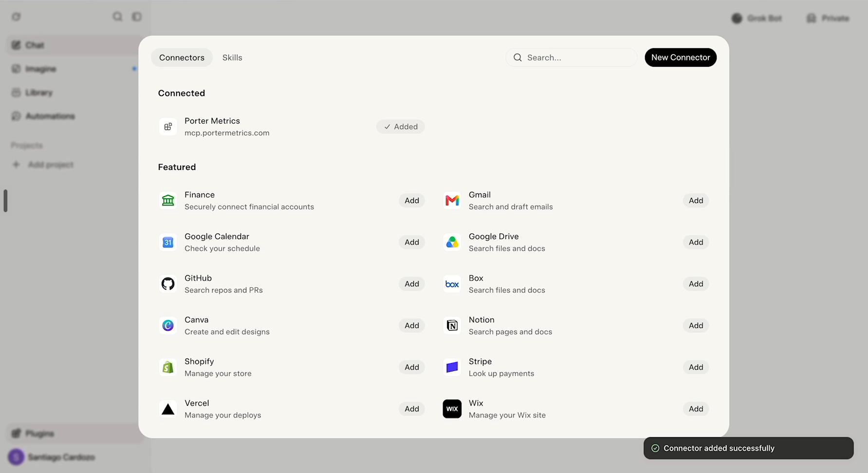Toggle the sidebar panel icon
This screenshot has height=473, width=868.
pos(137,17)
